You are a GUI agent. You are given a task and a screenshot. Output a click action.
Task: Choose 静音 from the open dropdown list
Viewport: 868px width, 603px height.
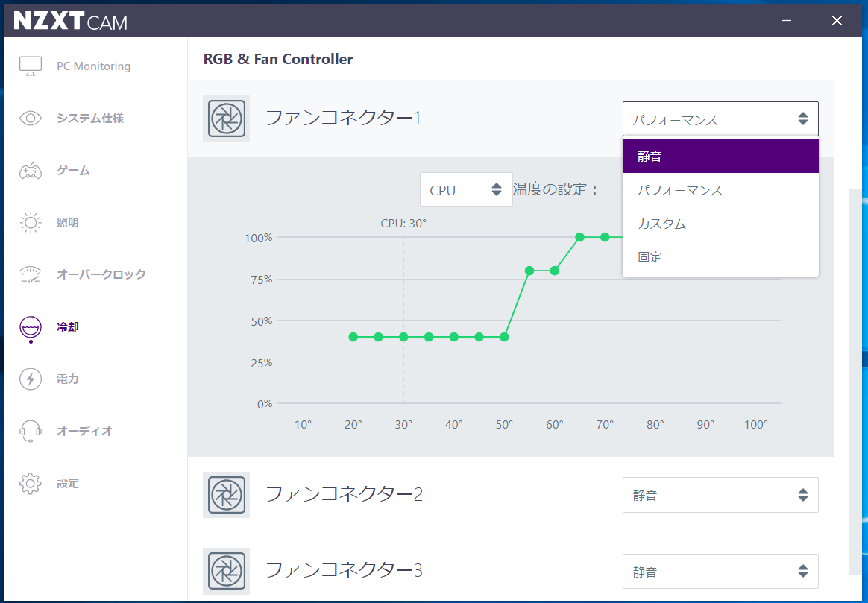720,156
